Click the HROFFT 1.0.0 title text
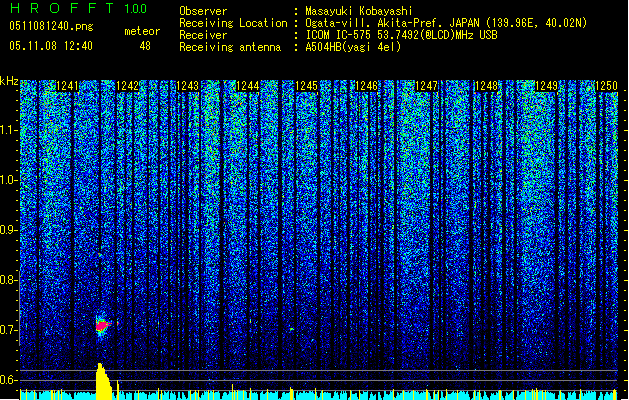Image resolution: width=629 pixels, height=400 pixels. click(x=79, y=8)
